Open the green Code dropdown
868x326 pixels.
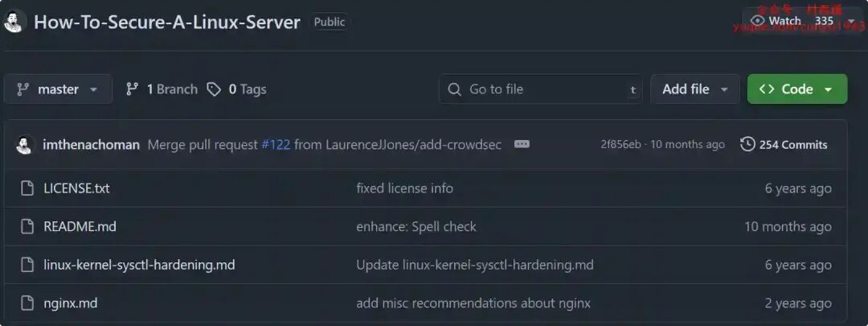tap(797, 89)
